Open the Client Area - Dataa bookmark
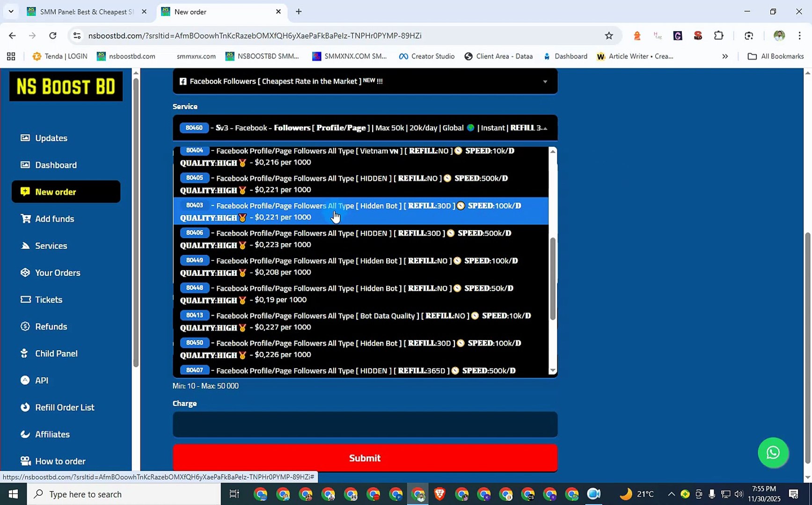 coord(499,56)
